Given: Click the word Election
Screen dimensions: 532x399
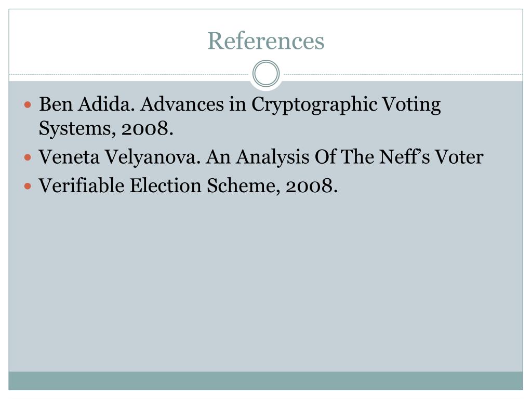Looking at the screenshot, I should 166,185.
